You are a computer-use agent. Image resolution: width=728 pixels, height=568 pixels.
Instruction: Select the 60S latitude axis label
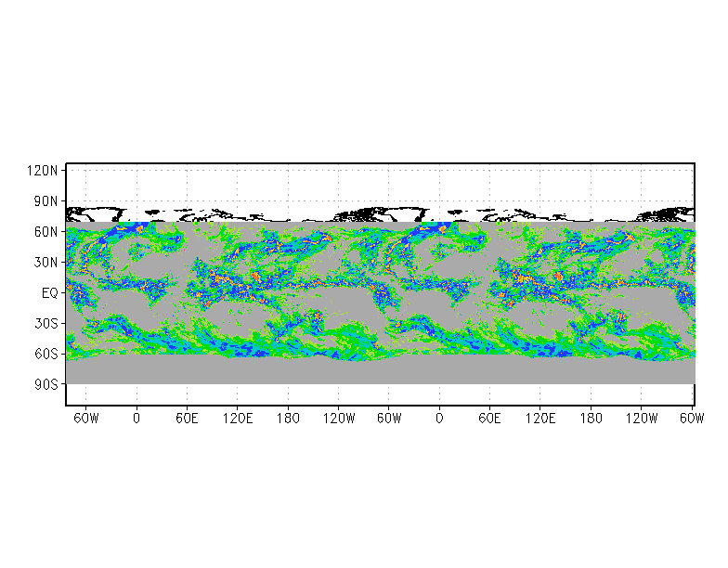pyautogui.click(x=45, y=355)
